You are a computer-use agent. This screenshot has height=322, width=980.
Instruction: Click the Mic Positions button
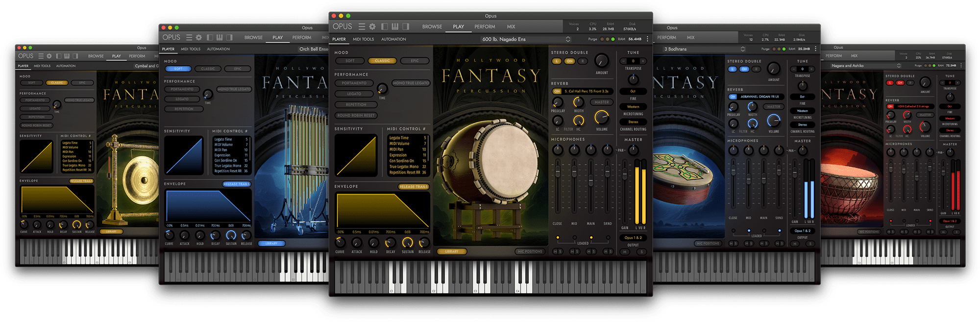530,251
